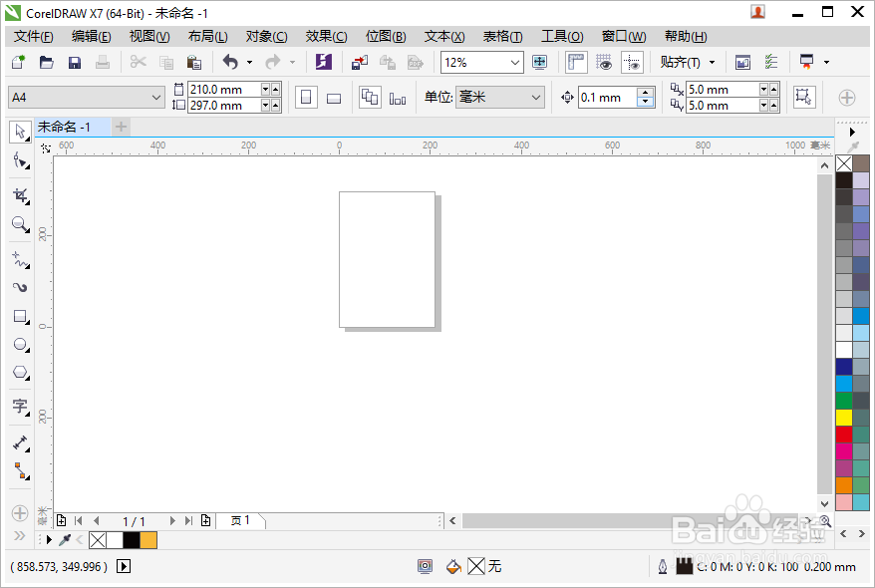Image resolution: width=875 pixels, height=588 pixels.
Task: Click the Import icon
Action: click(360, 62)
